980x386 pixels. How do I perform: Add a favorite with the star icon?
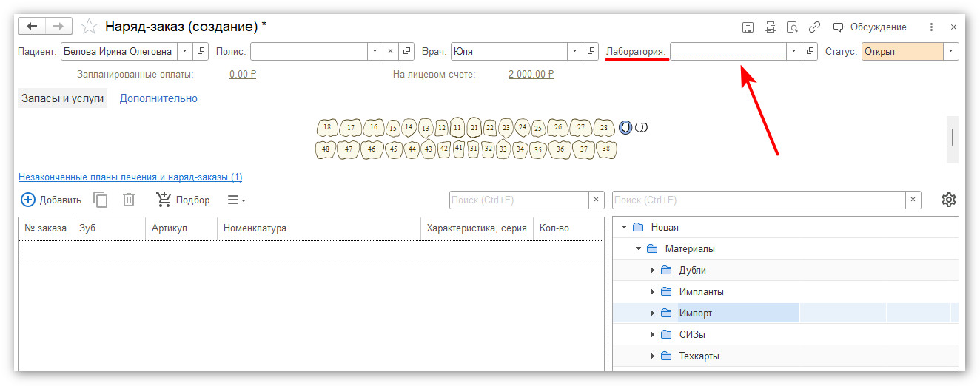(x=89, y=27)
